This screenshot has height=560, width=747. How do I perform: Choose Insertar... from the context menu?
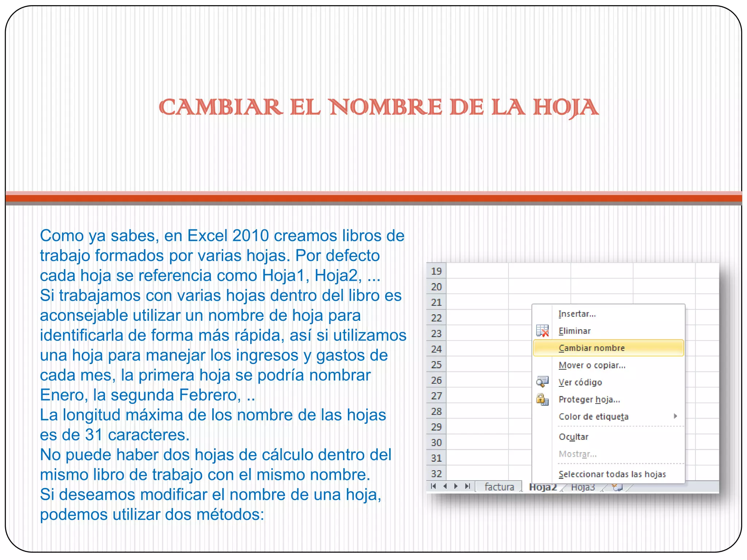point(608,314)
